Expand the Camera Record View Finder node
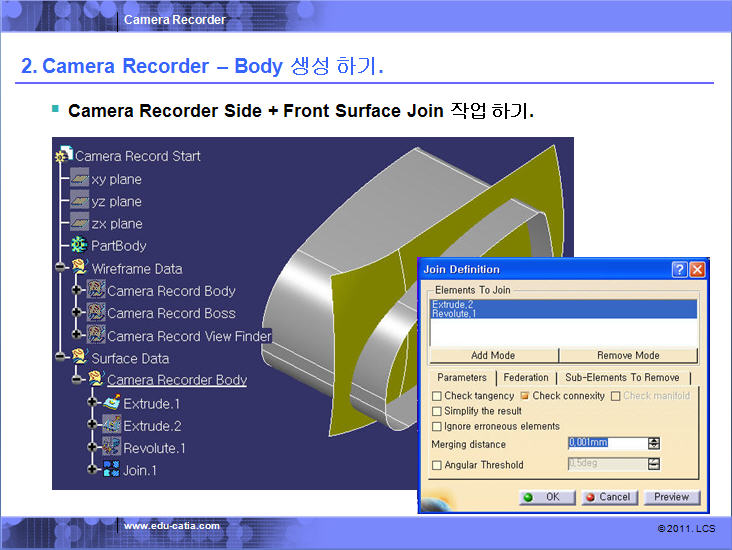This screenshot has height=550, width=732. point(77,336)
